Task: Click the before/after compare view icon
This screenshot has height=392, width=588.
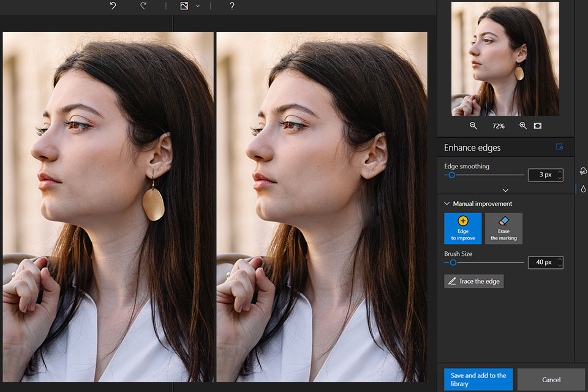Action: 184,6
